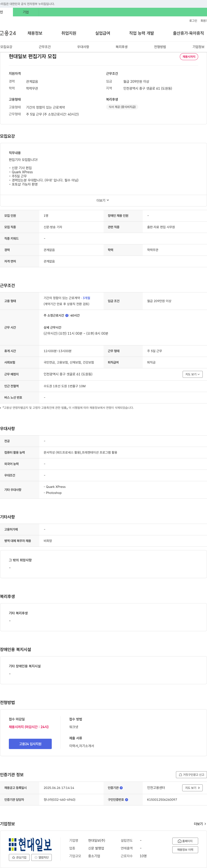This screenshot has width=207, height=868.
Task: Click the 3개월 contract period link
Action: coord(87,298)
